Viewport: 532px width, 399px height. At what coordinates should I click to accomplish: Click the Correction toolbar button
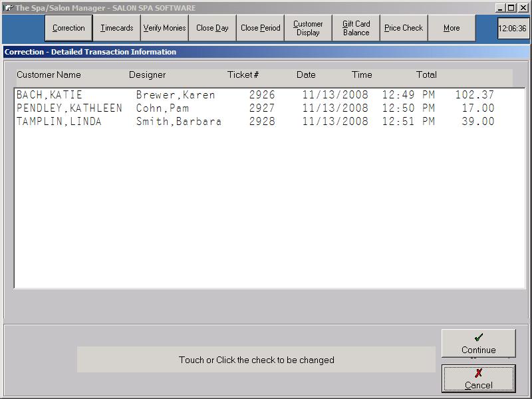point(69,28)
